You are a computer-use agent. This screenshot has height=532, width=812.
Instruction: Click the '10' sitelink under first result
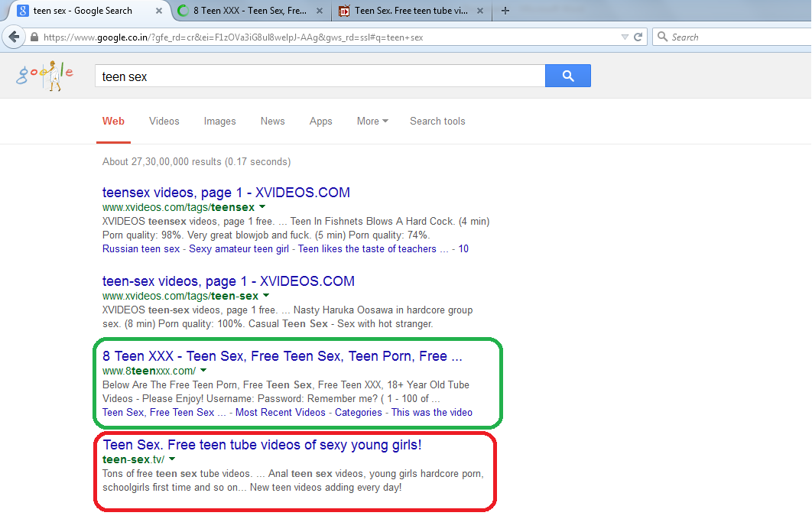[x=463, y=249]
